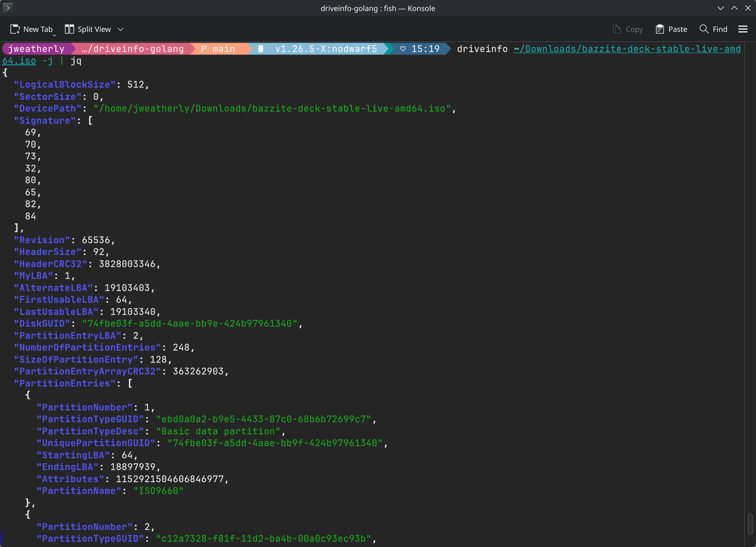Paste clipboard with the Paste button
Viewport: 756px width, 547px height.
click(x=671, y=29)
